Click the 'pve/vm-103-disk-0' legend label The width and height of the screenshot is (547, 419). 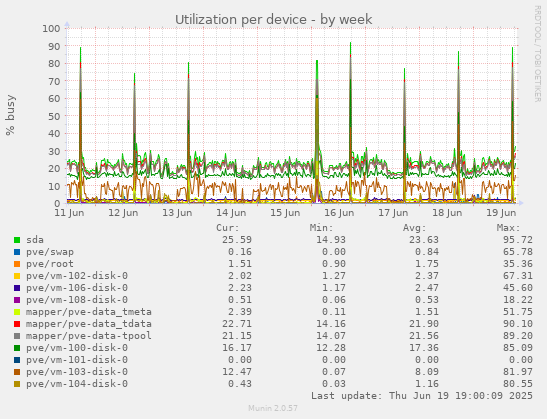(77, 372)
